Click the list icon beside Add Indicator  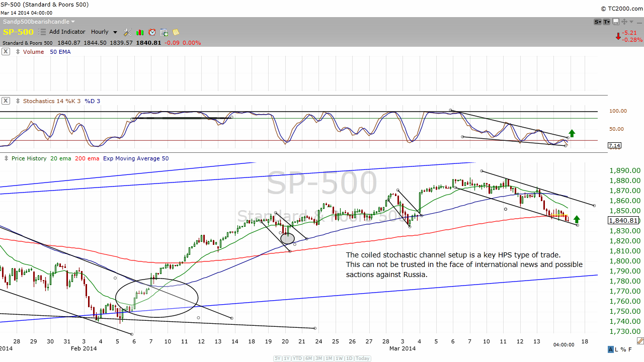point(42,32)
